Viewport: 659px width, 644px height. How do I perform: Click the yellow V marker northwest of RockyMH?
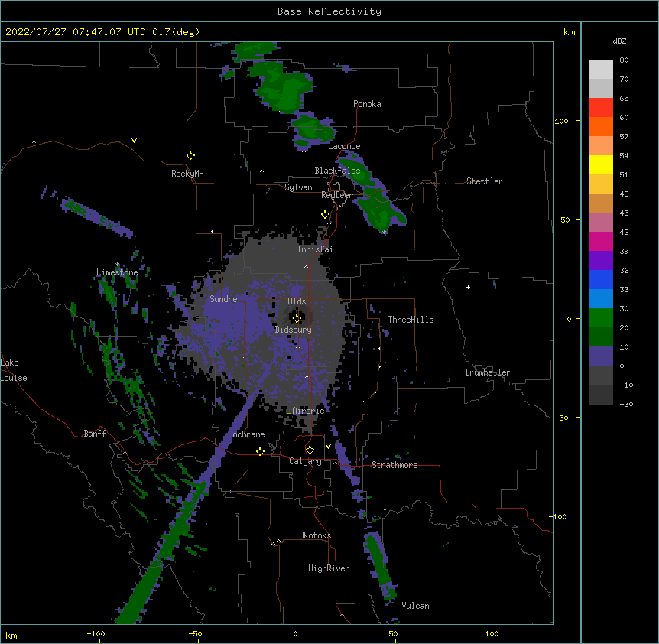point(134,141)
